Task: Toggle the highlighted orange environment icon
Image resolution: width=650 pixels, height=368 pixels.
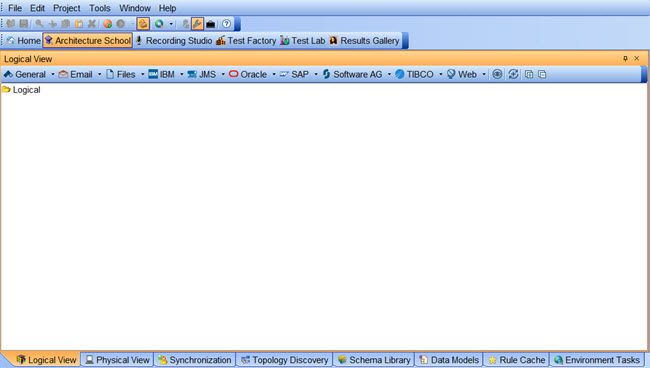Action: click(143, 24)
